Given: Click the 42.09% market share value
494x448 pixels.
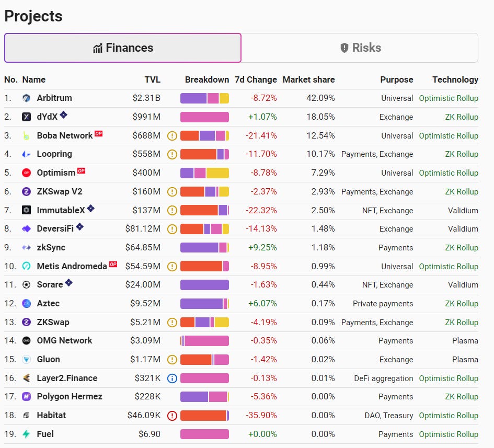Looking at the screenshot, I should pos(320,98).
